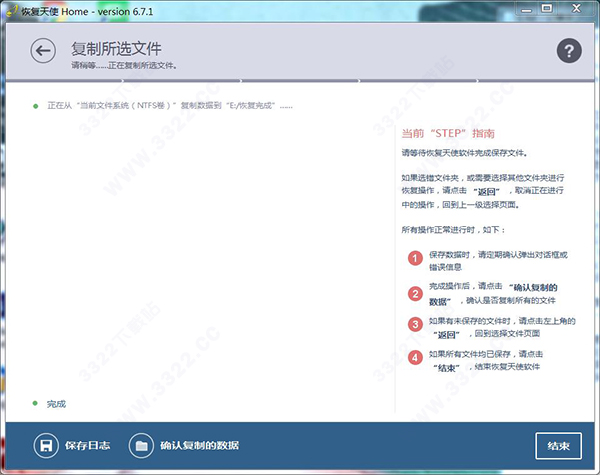Click the title text 恢复天使 Home - version 6.7.1

(87, 11)
